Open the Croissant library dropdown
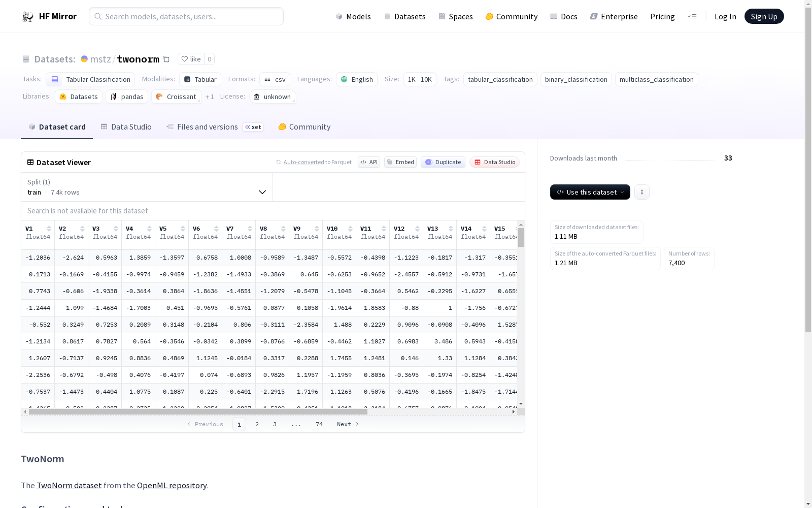 tap(177, 97)
